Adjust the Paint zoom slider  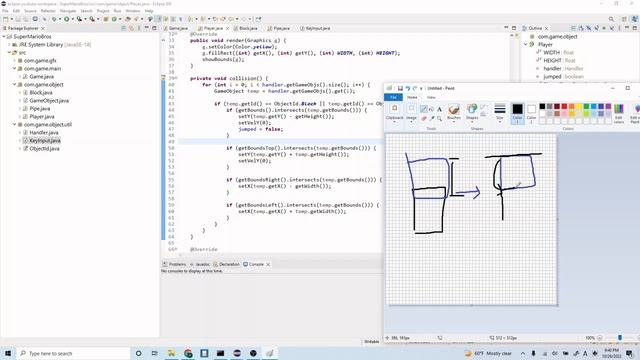coord(620,338)
